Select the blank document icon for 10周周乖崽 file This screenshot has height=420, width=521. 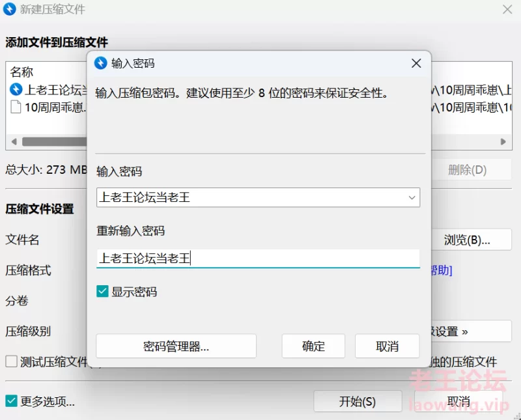16,107
